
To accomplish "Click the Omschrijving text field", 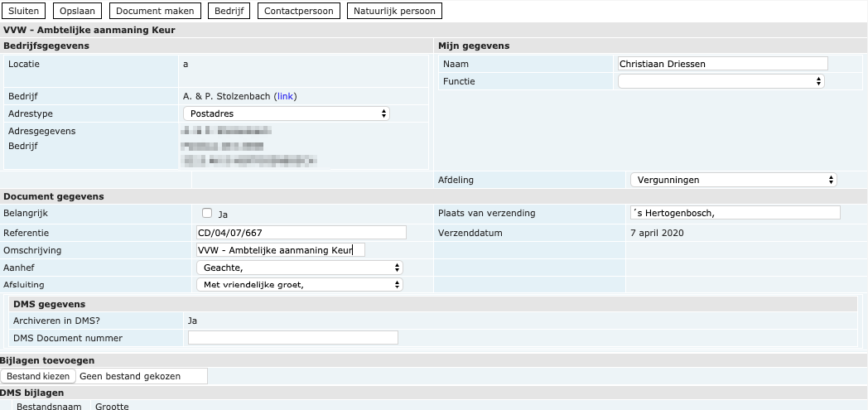I will pos(280,250).
